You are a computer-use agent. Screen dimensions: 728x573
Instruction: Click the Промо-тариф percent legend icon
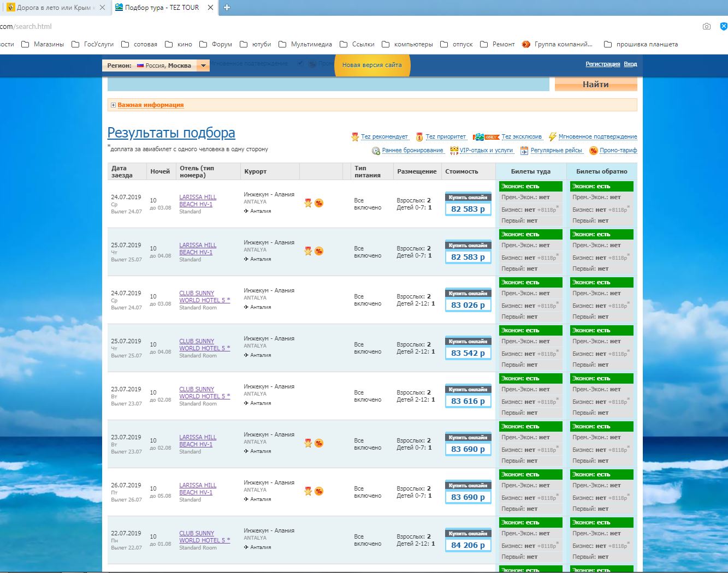pyautogui.click(x=593, y=151)
